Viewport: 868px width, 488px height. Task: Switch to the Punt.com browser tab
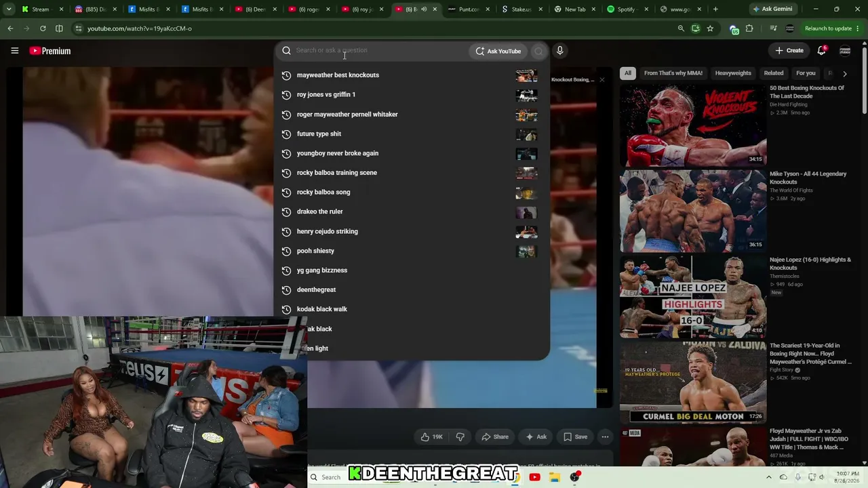click(x=469, y=9)
